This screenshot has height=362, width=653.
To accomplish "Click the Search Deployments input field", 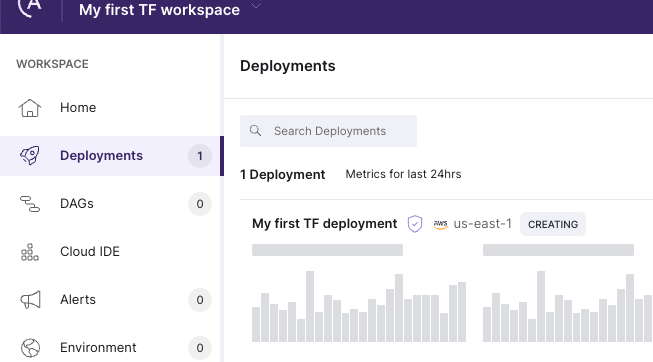I will tap(328, 131).
